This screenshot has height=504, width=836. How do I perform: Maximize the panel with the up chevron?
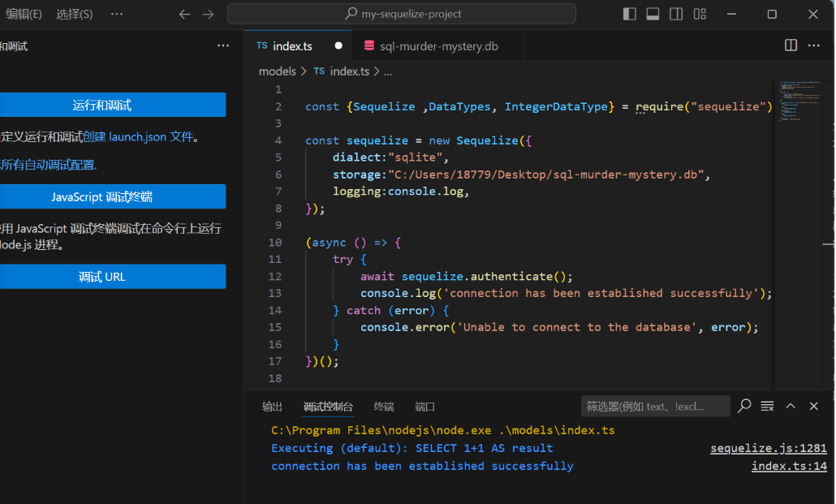point(791,407)
